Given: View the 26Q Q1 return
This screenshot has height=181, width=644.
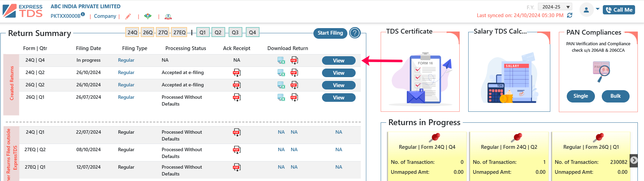Looking at the screenshot, I should 338,98.
